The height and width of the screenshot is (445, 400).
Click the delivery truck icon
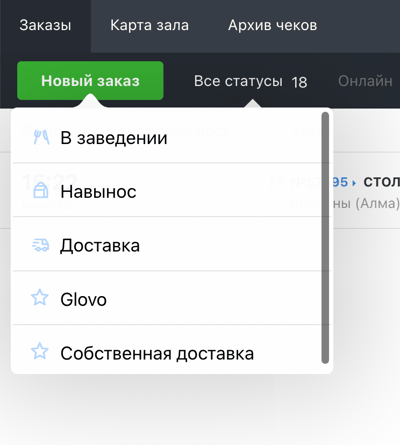tap(41, 245)
